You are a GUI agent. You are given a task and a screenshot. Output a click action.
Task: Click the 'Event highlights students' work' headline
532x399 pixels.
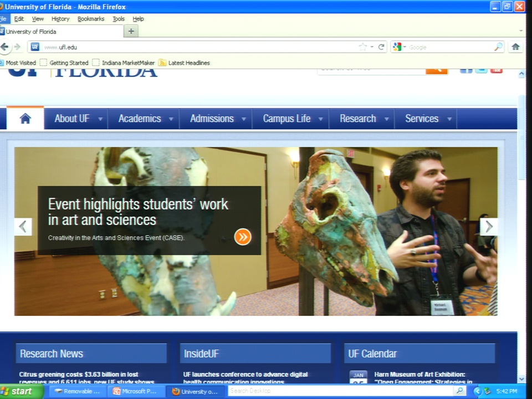[x=138, y=212]
